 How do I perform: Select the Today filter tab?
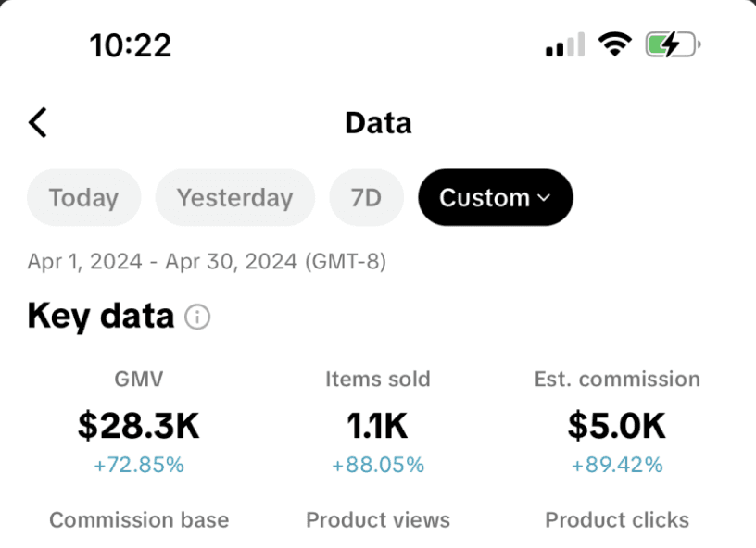84,197
